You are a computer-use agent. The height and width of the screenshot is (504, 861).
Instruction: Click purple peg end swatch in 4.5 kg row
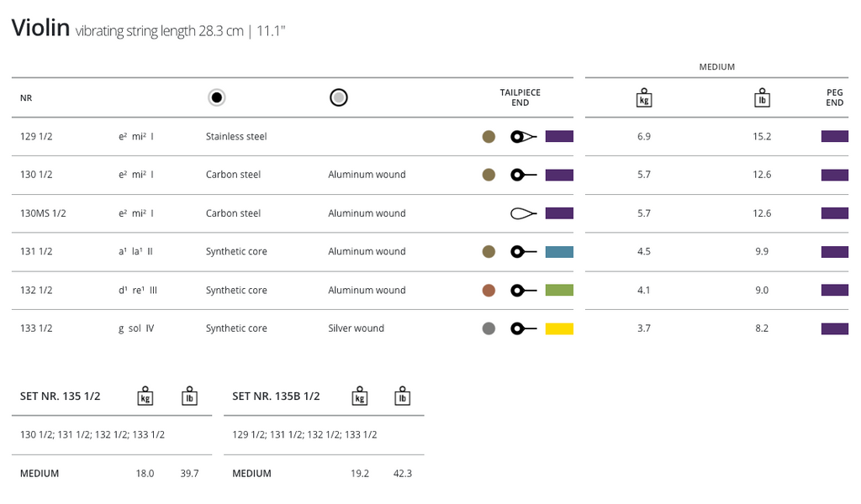click(x=835, y=252)
